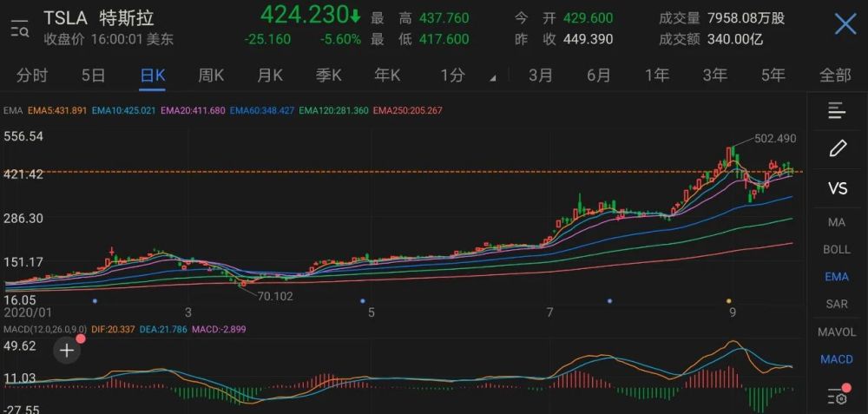Image resolution: width=868 pixels, height=414 pixels.
Task: Enable the MAVOL sub-indicator
Action: (x=837, y=332)
